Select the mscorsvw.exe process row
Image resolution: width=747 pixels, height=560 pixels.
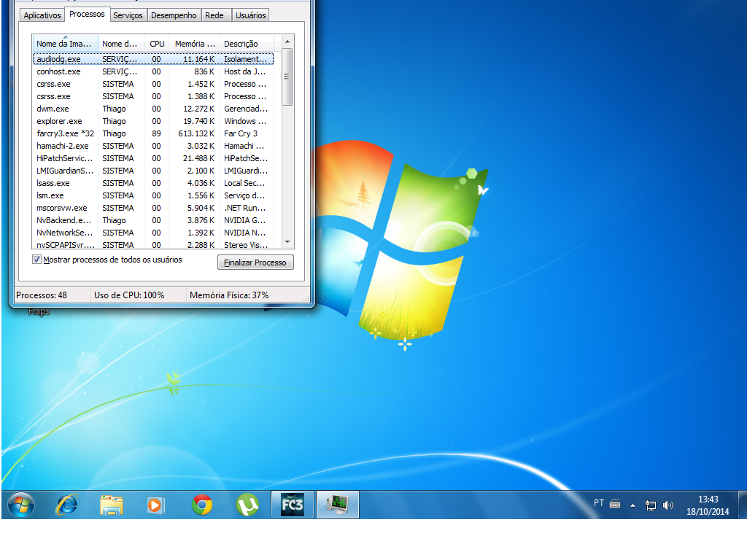pyautogui.click(x=153, y=208)
